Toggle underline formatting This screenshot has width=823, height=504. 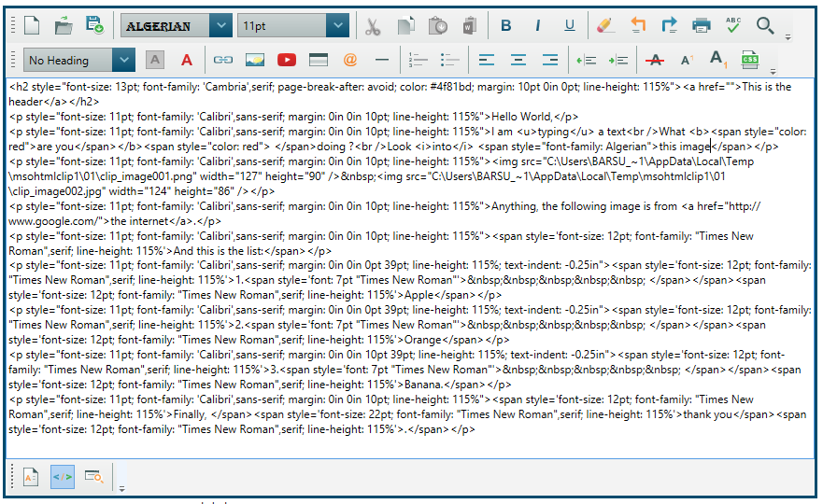569,26
